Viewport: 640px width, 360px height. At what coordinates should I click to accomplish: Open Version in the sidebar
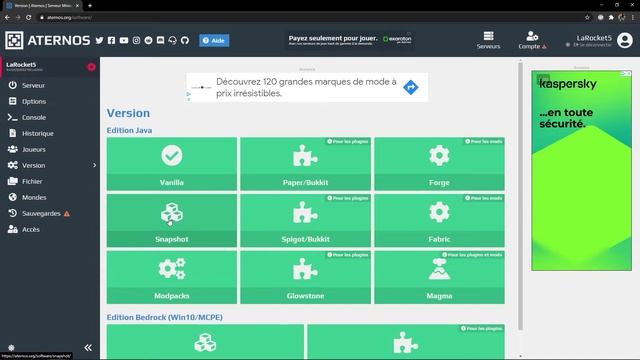pyautogui.click(x=50, y=165)
